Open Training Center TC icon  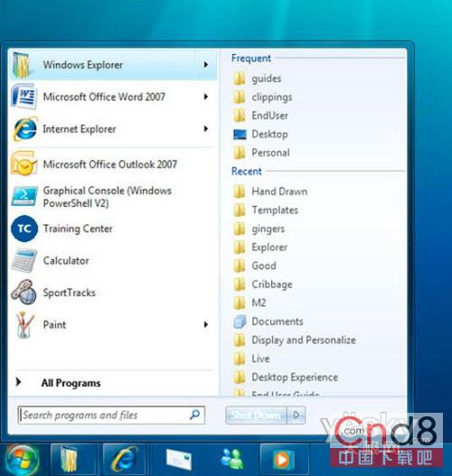point(24,229)
